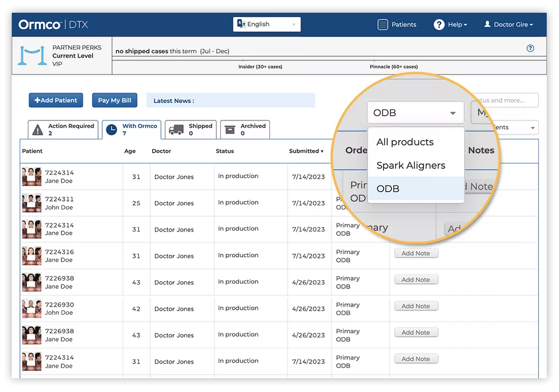Click the Pay My Bill button

[x=114, y=100]
